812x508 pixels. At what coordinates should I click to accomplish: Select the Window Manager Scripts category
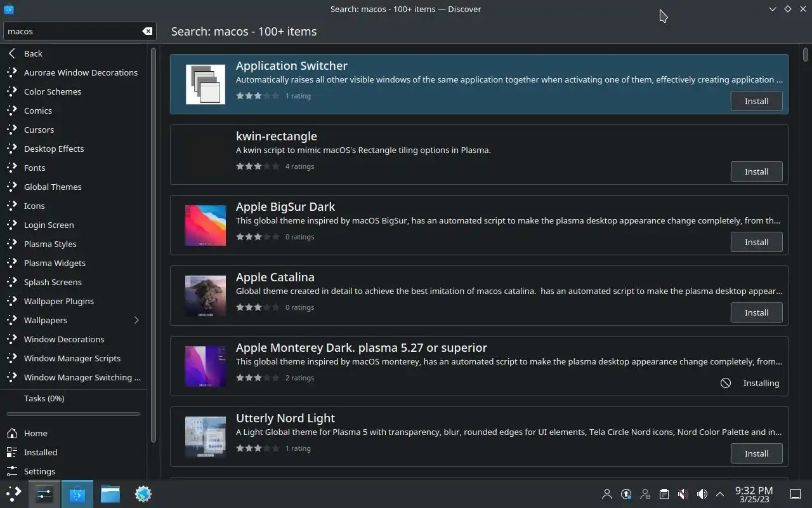click(74, 358)
